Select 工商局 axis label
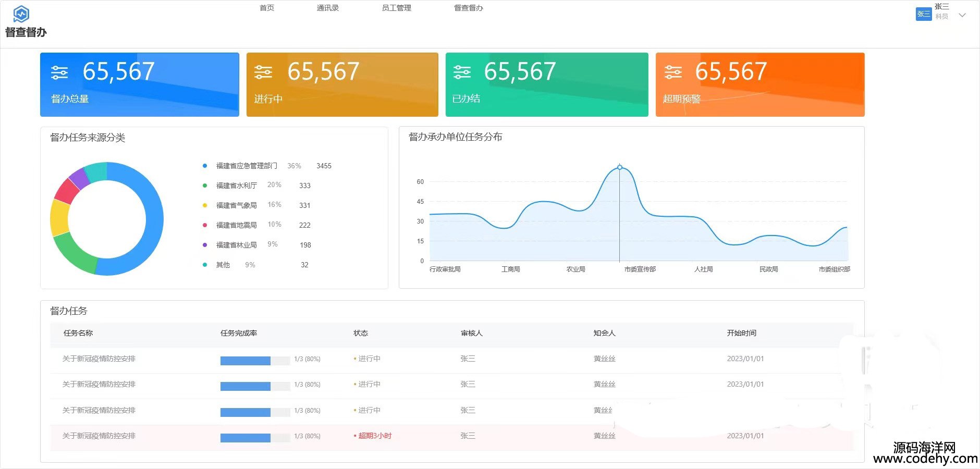The width and height of the screenshot is (980, 469). [x=511, y=269]
